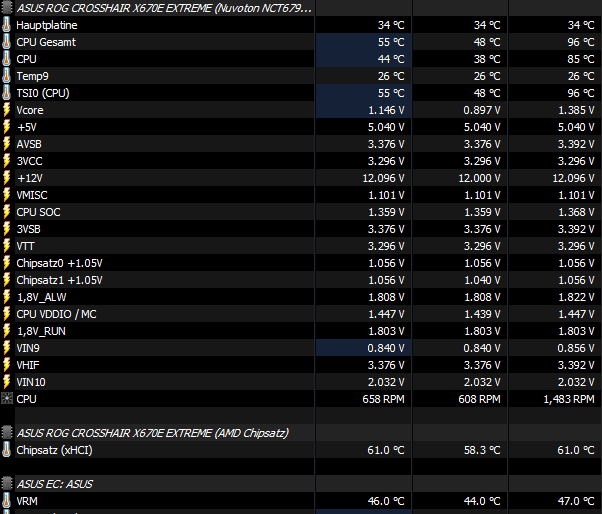Click the chip icon beside the AMD Chipsatz header
Image resolution: width=602 pixels, height=514 pixels.
[7, 433]
